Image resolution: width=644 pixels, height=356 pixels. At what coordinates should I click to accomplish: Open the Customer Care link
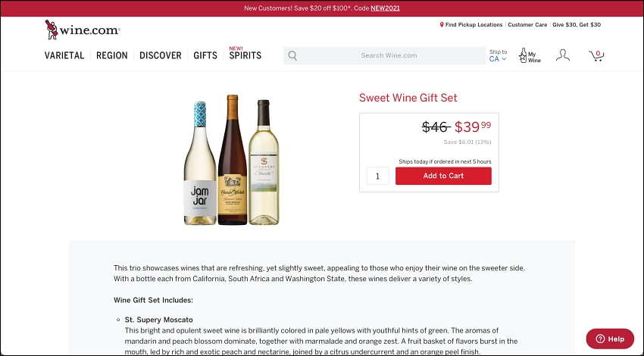coord(527,25)
